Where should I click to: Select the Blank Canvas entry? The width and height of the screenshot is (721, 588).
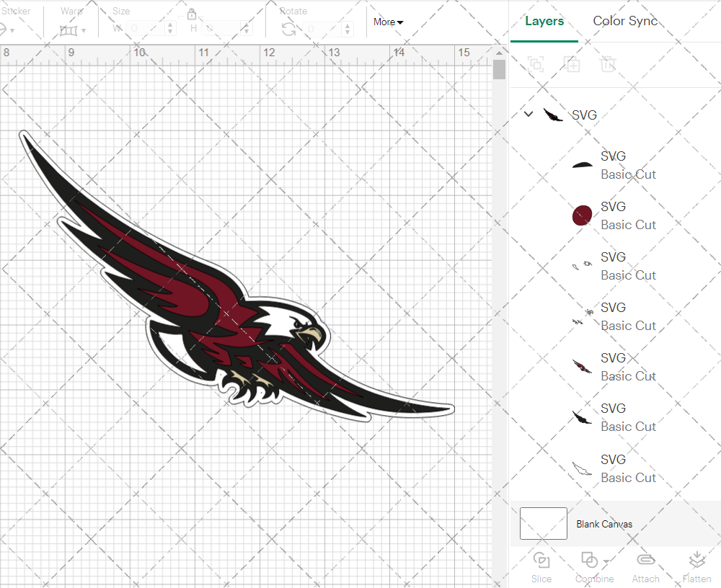click(x=605, y=524)
